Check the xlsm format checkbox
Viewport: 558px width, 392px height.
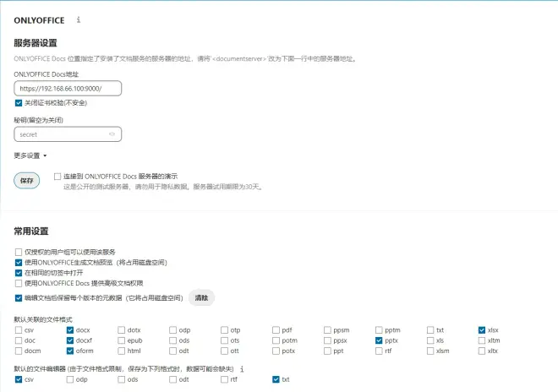[x=430, y=351]
